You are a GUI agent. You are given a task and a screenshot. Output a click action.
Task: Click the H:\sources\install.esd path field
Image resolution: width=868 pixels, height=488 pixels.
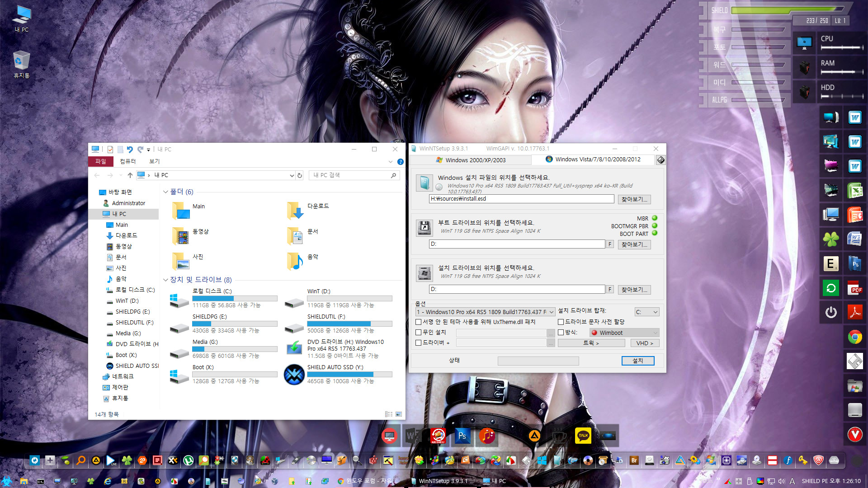coord(521,199)
